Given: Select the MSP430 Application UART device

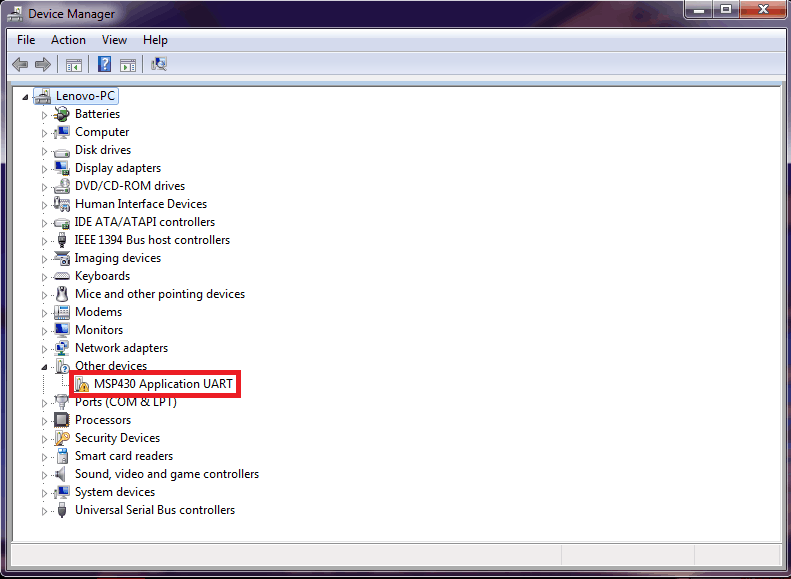Looking at the screenshot, I should (163, 384).
